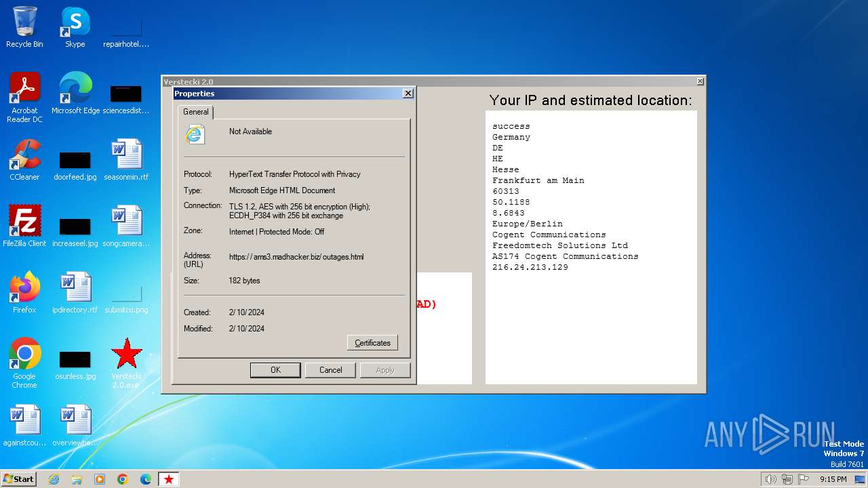Viewport: 868px width, 488px height.
Task: Open media player taskbar icon
Action: pyautogui.click(x=100, y=479)
